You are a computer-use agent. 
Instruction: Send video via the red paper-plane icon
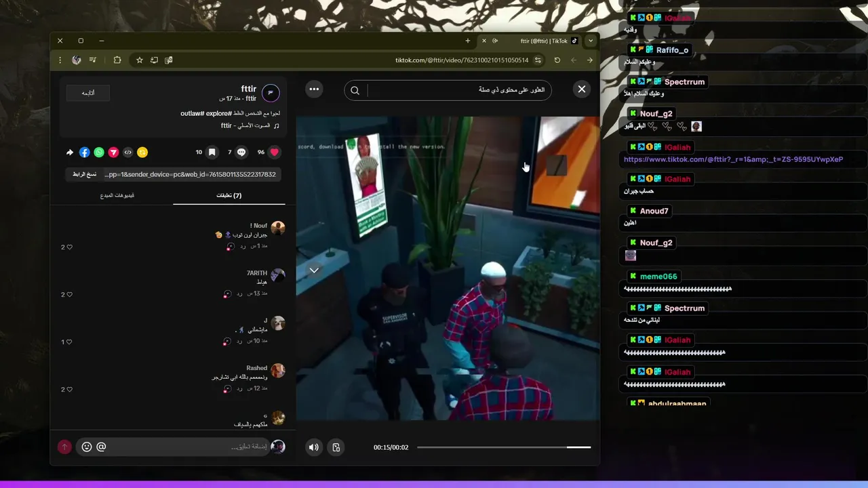[x=113, y=152]
